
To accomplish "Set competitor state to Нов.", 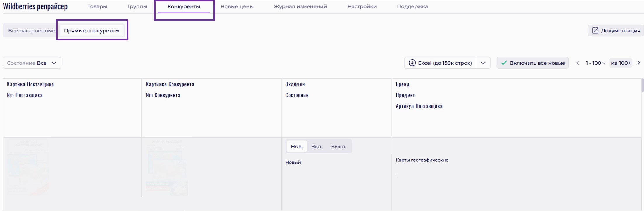I will point(297,146).
